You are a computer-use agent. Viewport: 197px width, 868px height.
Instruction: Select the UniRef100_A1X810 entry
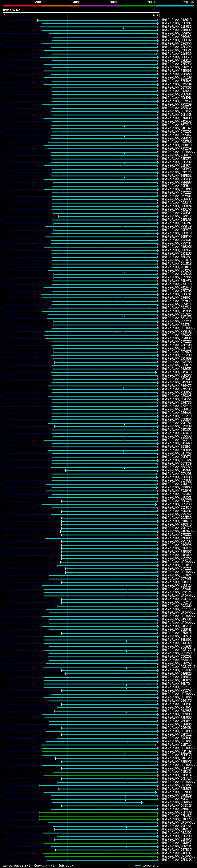(x=177, y=145)
